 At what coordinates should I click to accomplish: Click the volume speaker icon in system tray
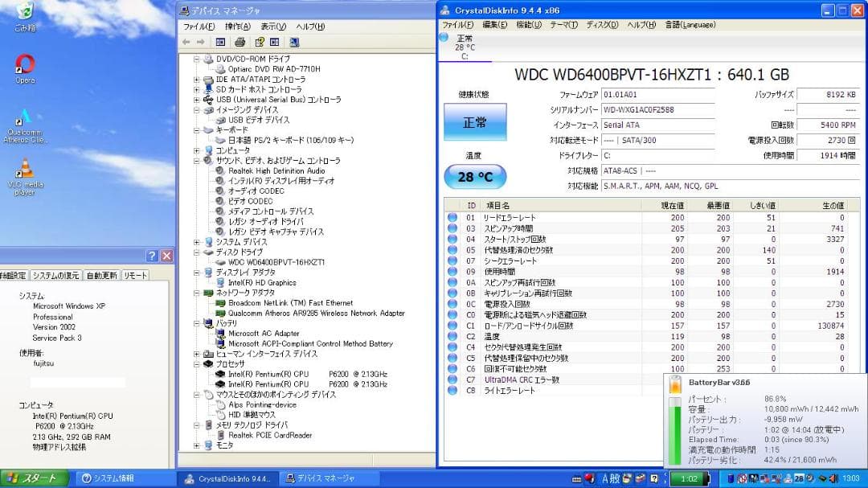coord(833,478)
